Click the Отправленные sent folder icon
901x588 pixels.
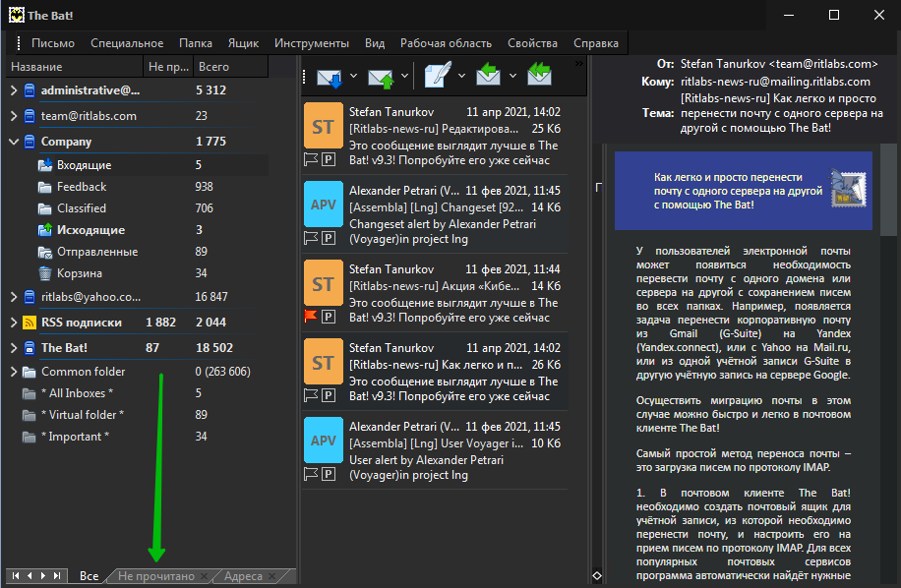(x=45, y=252)
